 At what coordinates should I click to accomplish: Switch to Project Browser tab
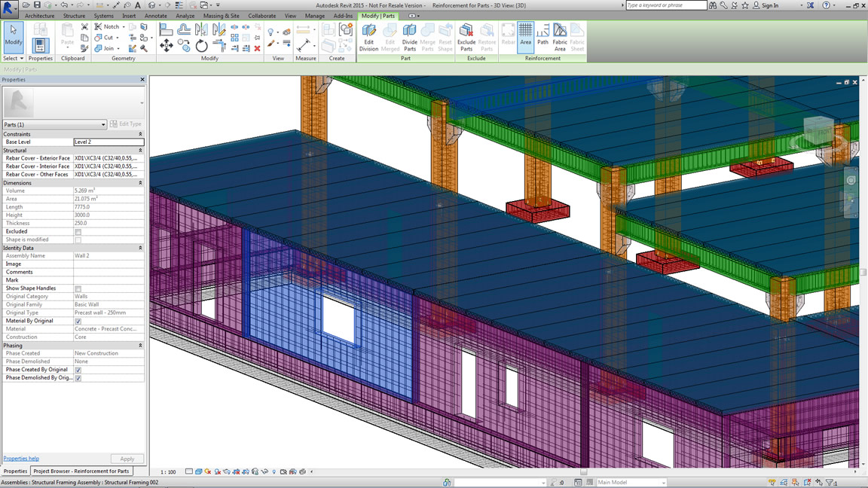(x=81, y=471)
